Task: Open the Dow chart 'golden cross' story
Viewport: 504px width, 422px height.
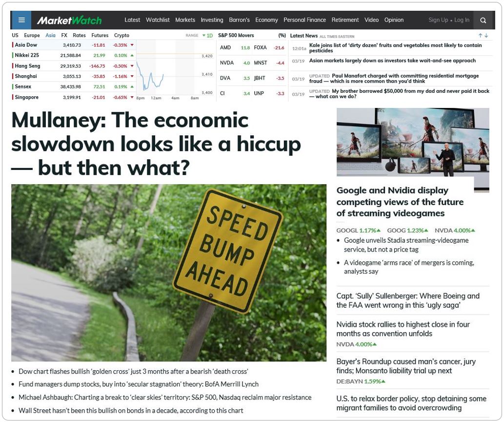Action: pyautogui.click(x=133, y=372)
